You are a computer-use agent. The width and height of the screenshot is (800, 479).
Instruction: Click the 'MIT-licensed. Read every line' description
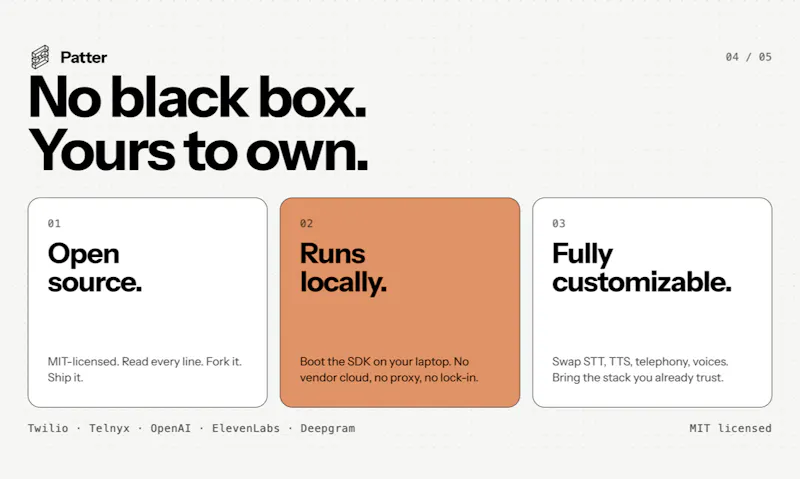point(144,369)
